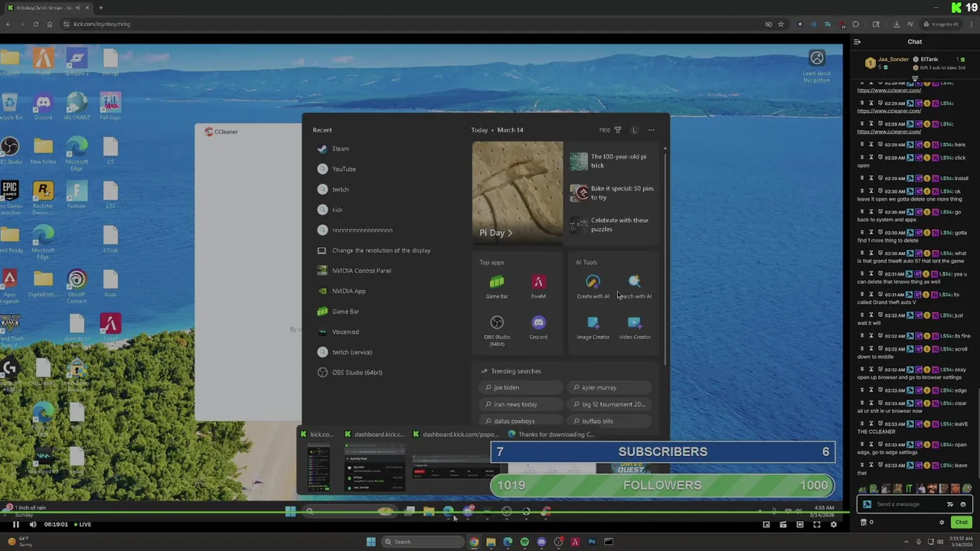The width and height of the screenshot is (980, 551).
Task: Open the Kick shop icon below chat
Action: [864, 522]
